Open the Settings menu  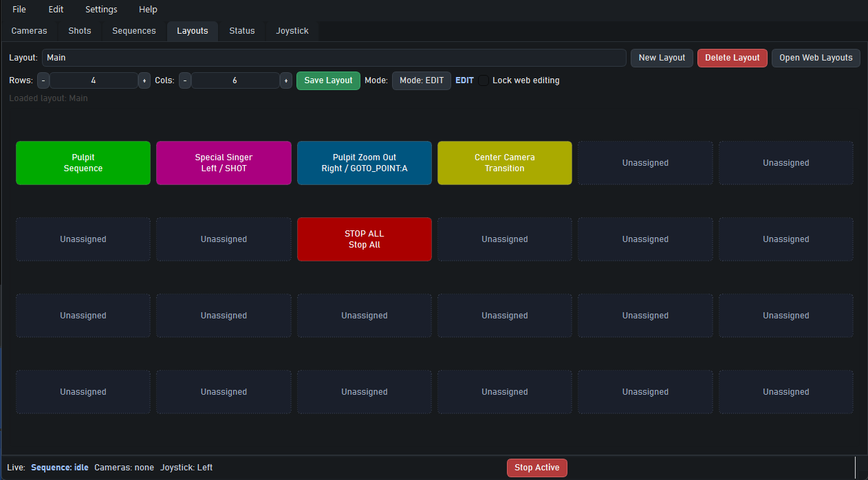coord(101,9)
